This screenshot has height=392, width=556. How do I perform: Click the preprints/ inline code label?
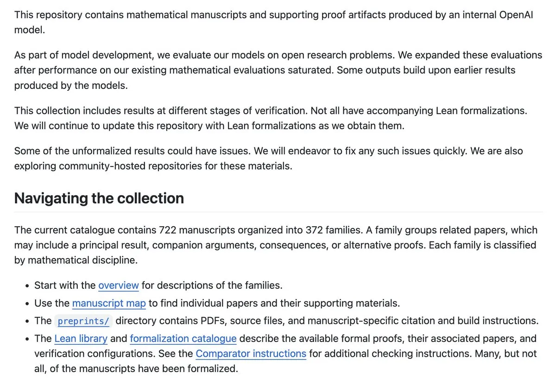pos(83,321)
